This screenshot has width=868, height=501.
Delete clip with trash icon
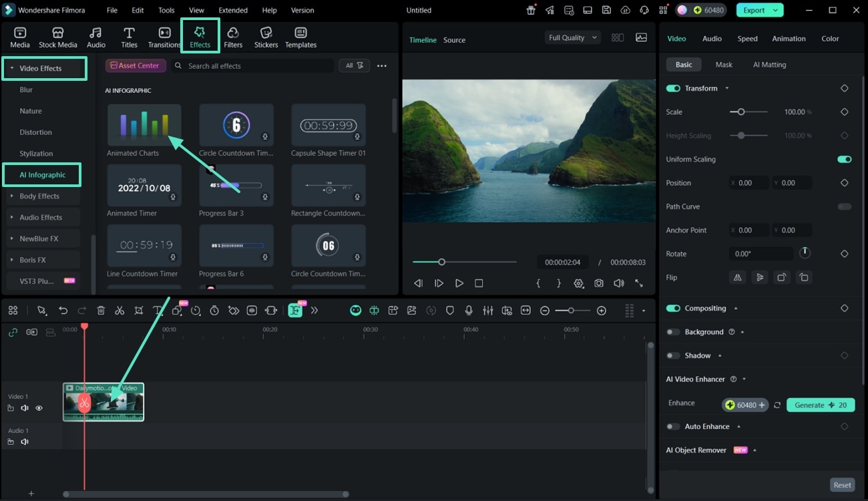click(101, 311)
